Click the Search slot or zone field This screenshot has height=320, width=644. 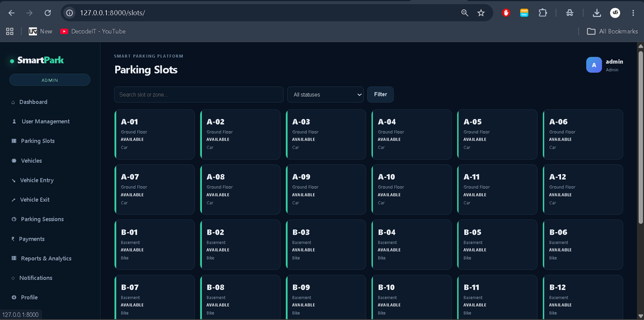pos(199,94)
